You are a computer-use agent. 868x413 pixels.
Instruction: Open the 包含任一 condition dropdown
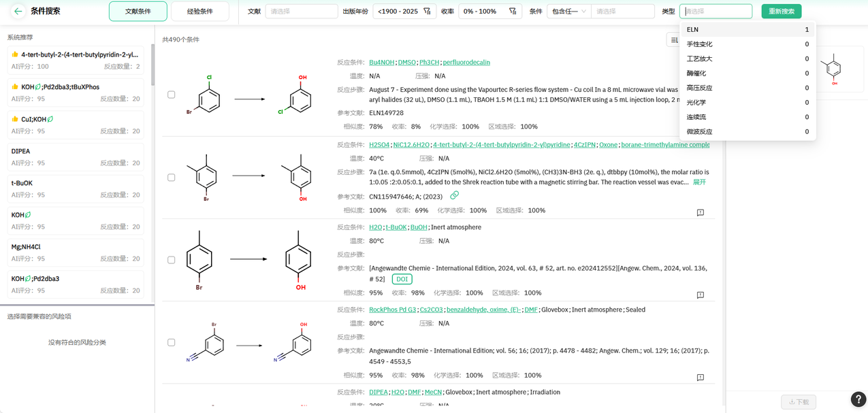point(568,12)
